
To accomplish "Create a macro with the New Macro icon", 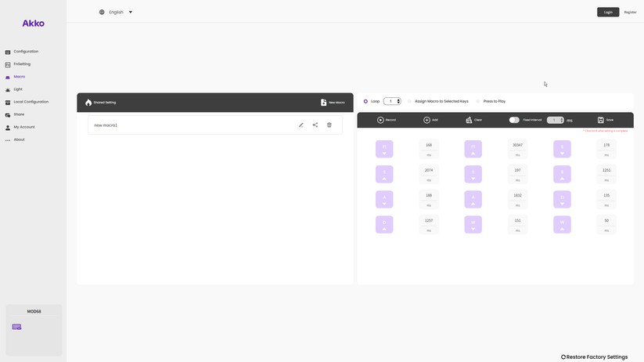I will coord(324,103).
